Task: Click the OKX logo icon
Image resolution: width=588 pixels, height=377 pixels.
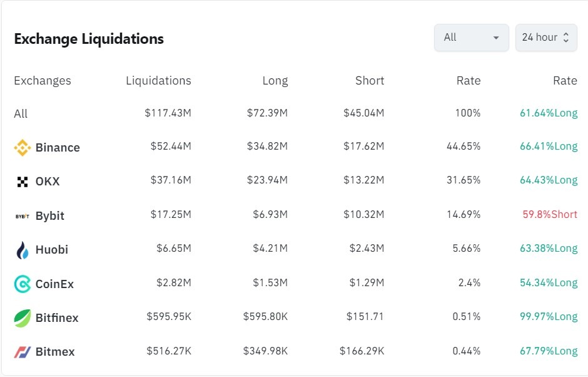Action: (x=23, y=182)
